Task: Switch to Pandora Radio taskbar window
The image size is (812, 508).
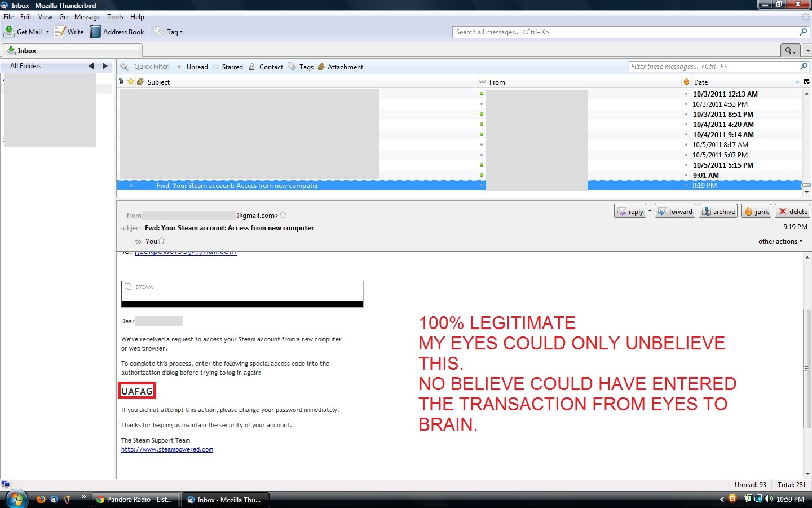Action: tap(135, 500)
